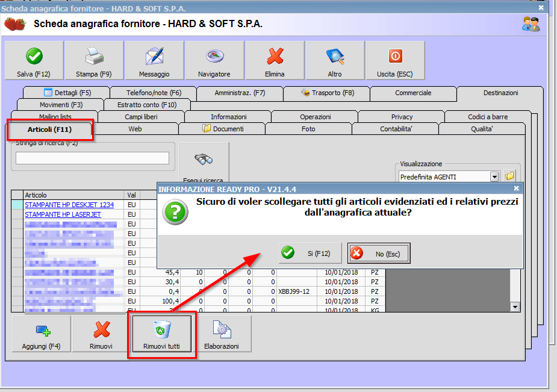The image size is (557, 392).
Task: Open the Commerciale tab
Action: pyautogui.click(x=413, y=93)
